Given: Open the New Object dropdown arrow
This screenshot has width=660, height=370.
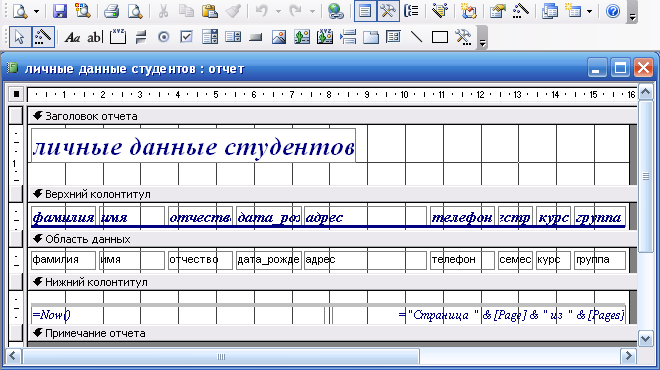Looking at the screenshot, I should [589, 11].
